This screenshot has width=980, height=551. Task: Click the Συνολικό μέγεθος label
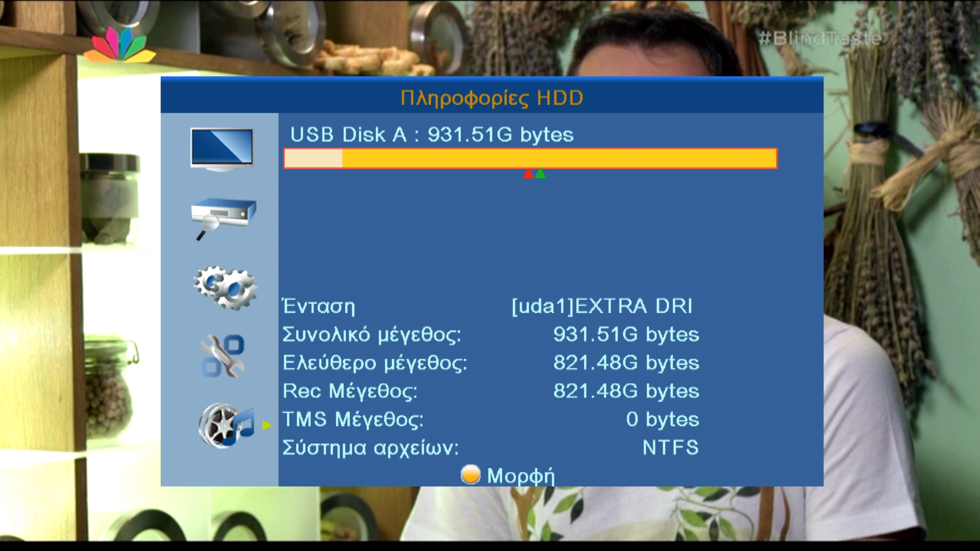pos(372,335)
